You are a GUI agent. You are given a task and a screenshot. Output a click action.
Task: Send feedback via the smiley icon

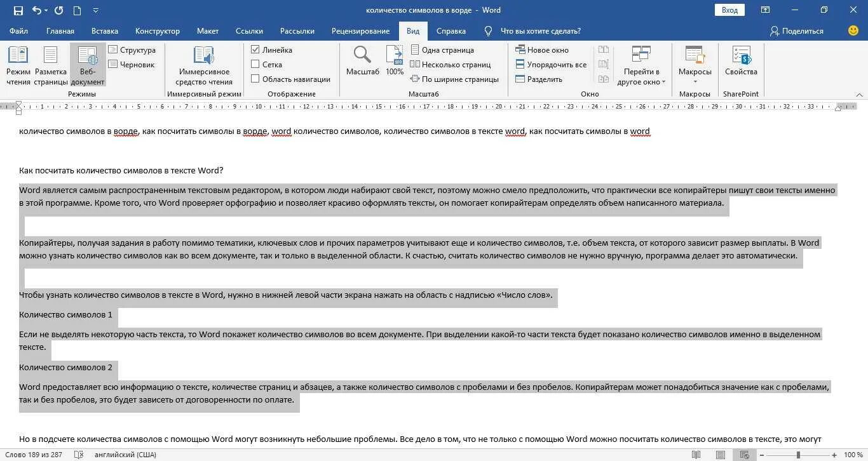pos(853,30)
